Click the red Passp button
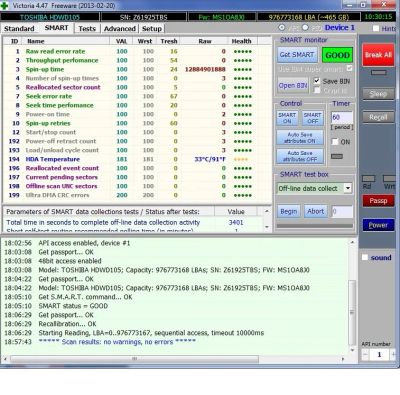The image size is (400, 395). [378, 201]
